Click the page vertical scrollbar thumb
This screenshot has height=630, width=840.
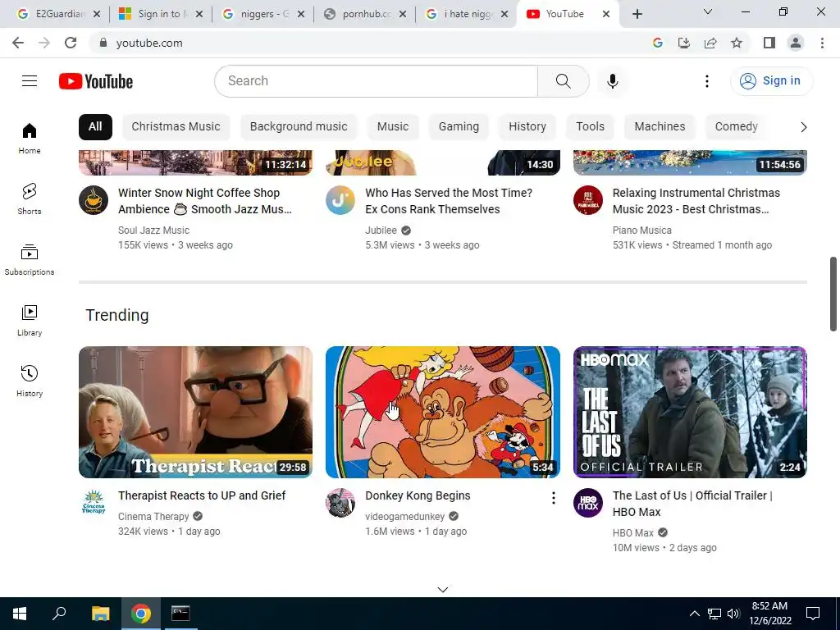tap(833, 294)
